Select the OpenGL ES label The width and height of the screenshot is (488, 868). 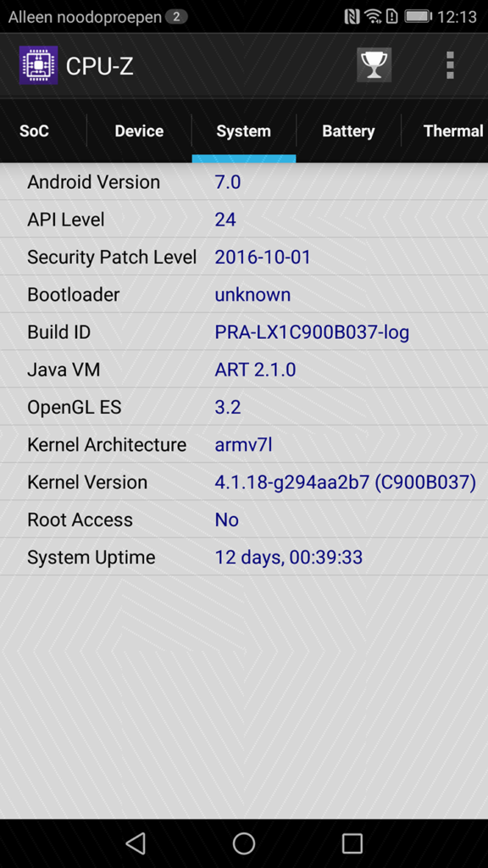pos(75,408)
